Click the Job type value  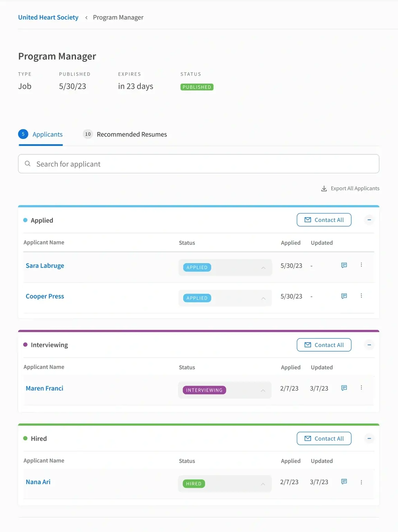click(x=25, y=86)
